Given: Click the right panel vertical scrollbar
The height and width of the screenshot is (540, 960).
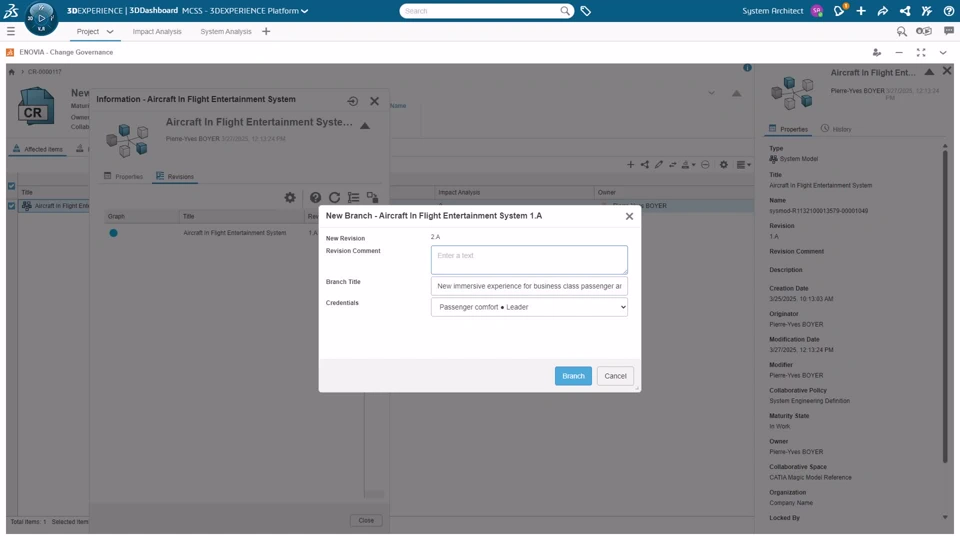Looking at the screenshot, I should 945,306.
